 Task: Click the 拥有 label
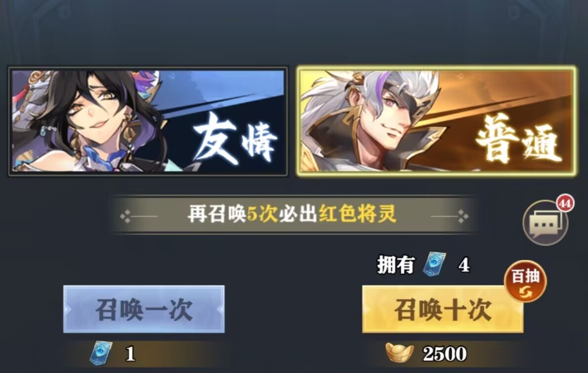396,265
